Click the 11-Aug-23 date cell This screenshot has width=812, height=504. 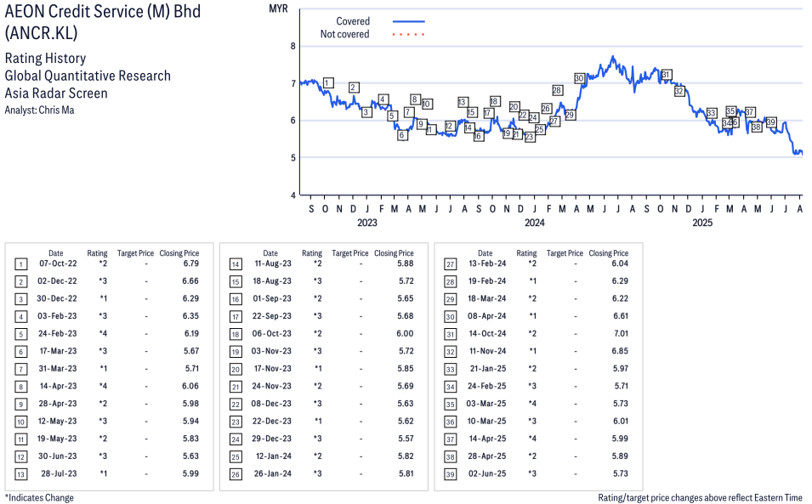tap(273, 263)
